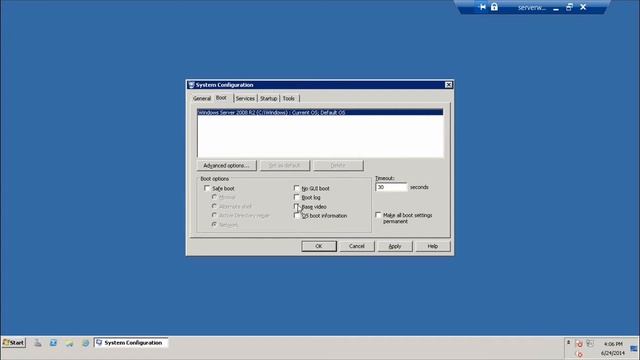Open Server Manager from quick launch
The image size is (640, 360).
click(x=38, y=343)
